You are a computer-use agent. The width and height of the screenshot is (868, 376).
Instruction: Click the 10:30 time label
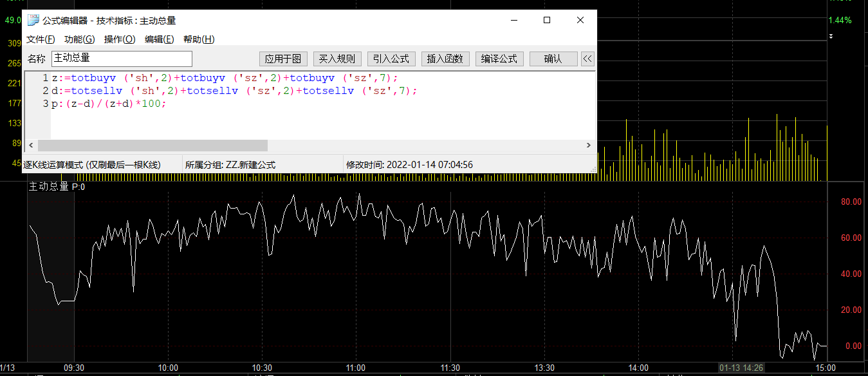click(262, 368)
